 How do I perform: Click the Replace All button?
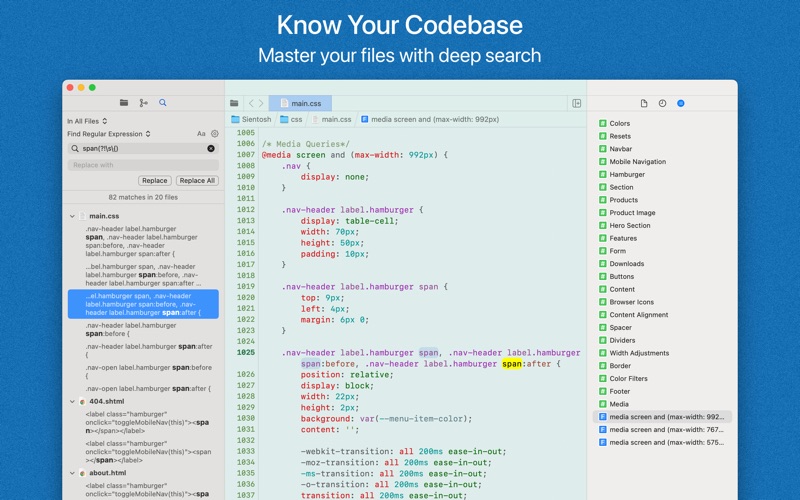click(x=197, y=181)
